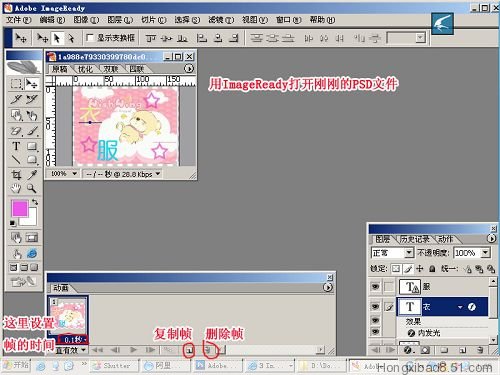Select the Slice Select tool
Viewport: 500px width, 375px height.
[x=32, y=99]
